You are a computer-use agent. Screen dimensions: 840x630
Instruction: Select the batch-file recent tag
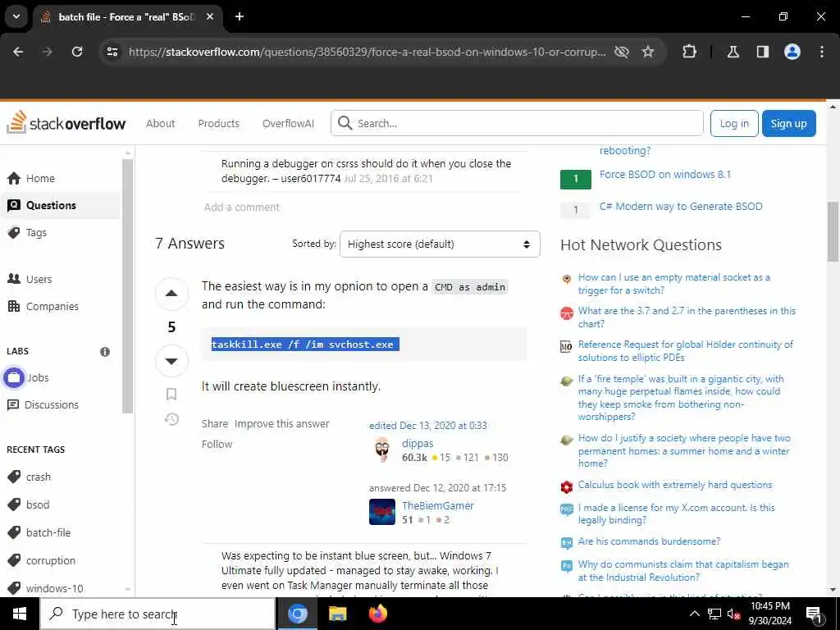[x=48, y=532]
